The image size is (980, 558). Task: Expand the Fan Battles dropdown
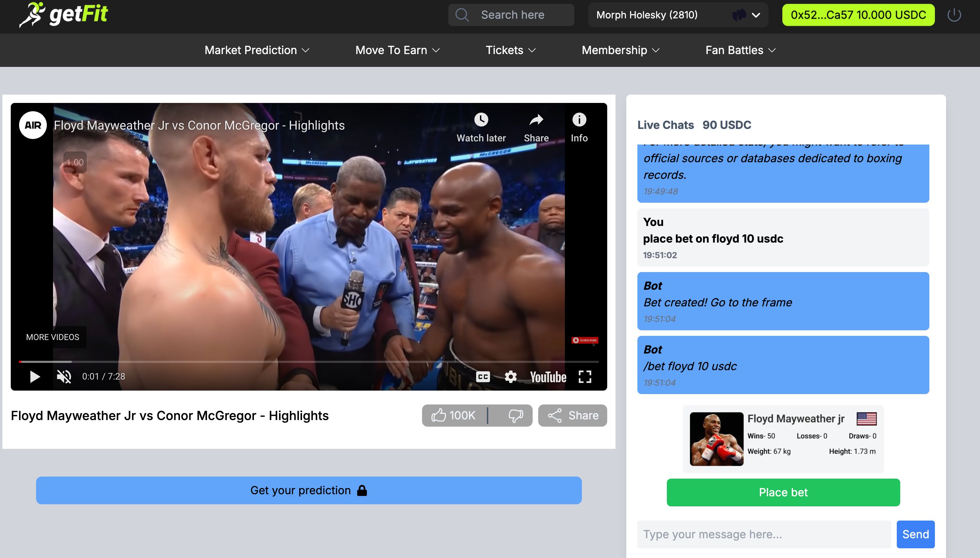tap(741, 50)
